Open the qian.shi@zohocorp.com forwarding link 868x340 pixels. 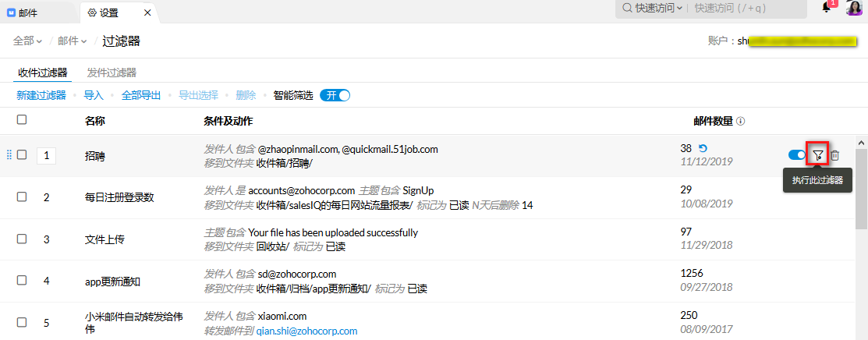(306, 331)
